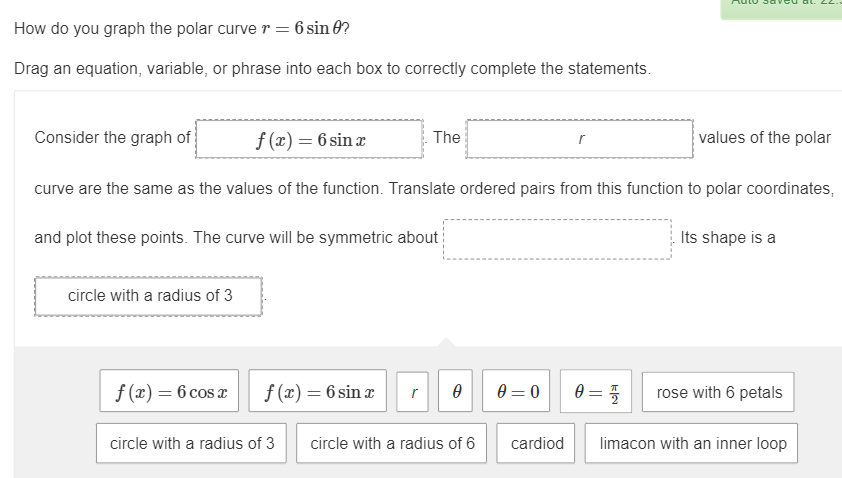Screen dimensions: 842x478
Task: Click the r variable tile in answer bank
Action: tap(414, 392)
